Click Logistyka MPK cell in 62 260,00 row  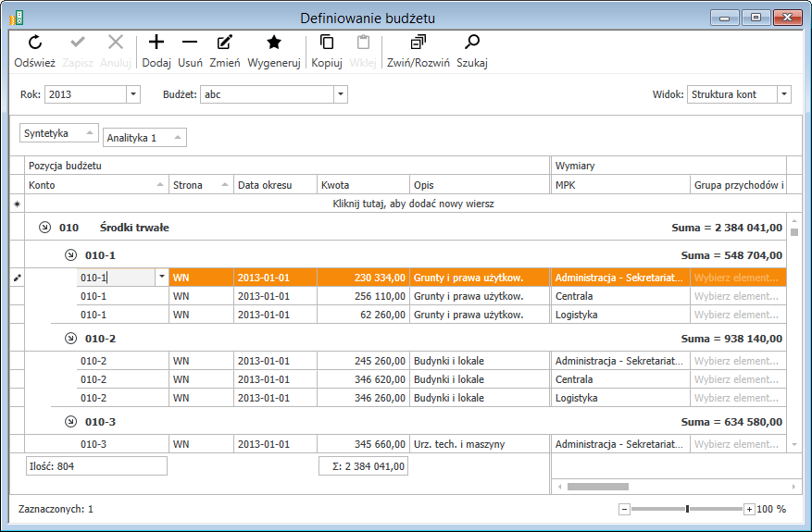tap(620, 315)
